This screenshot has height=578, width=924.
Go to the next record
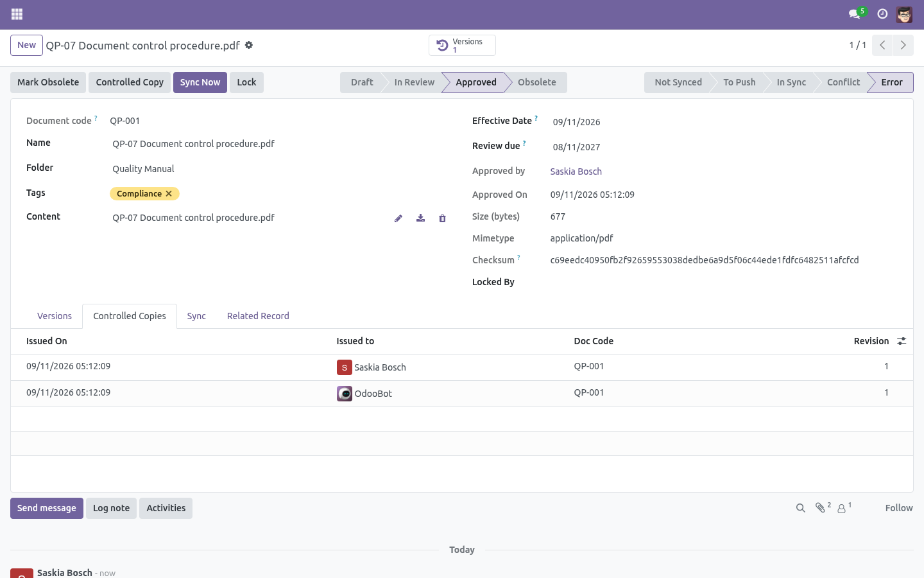pos(903,45)
